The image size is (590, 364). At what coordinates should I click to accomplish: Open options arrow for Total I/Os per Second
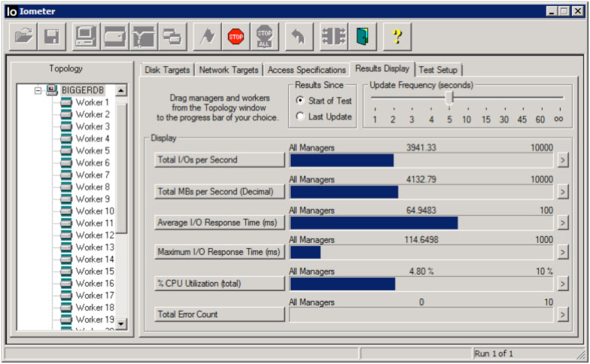point(563,159)
